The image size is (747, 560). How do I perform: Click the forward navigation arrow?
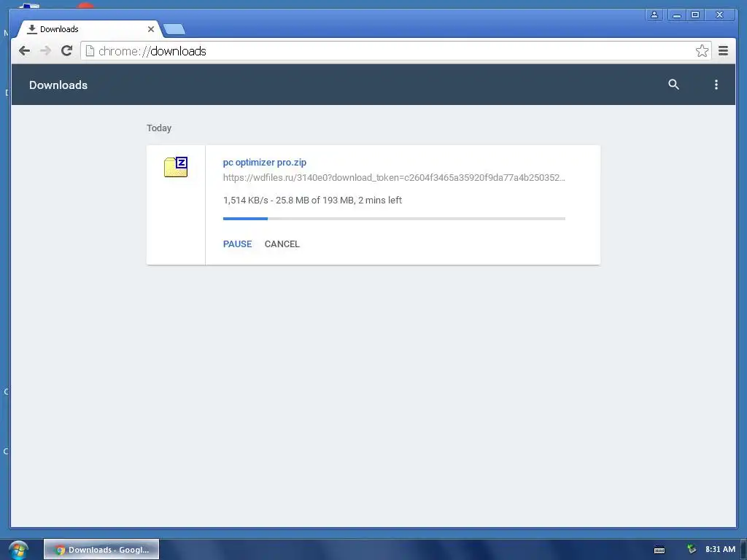(x=45, y=50)
